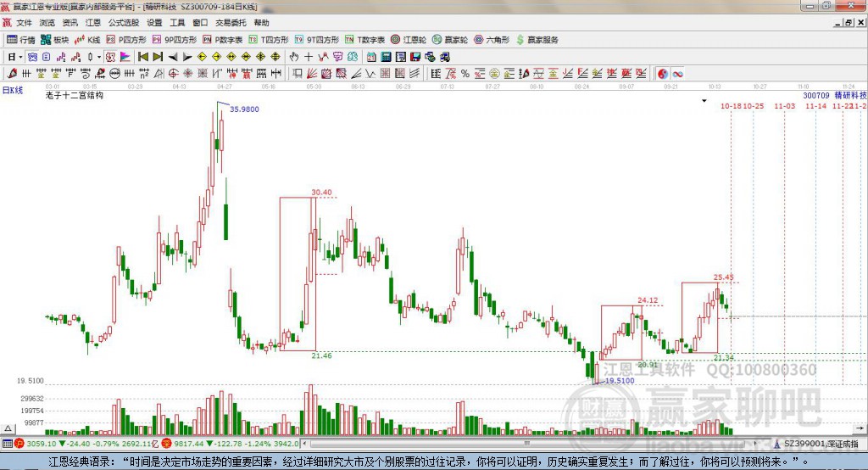Select the crosshair cursor tool
The image size is (868, 470).
coord(309,57)
